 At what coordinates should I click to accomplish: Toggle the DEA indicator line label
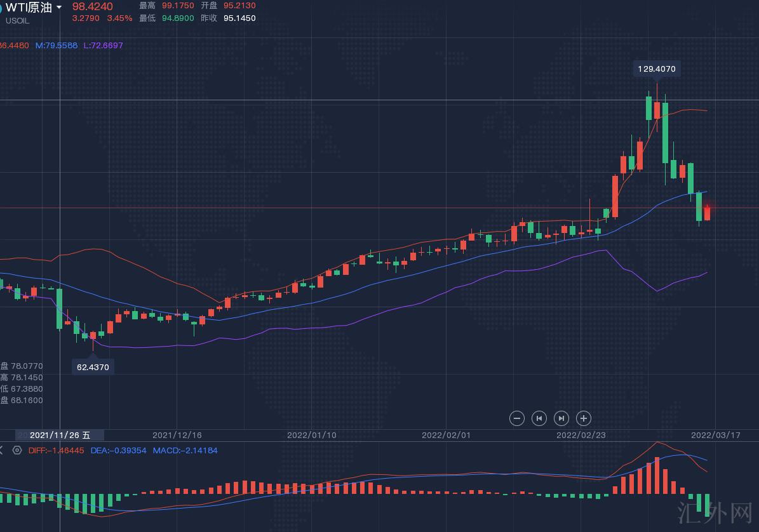tap(119, 450)
